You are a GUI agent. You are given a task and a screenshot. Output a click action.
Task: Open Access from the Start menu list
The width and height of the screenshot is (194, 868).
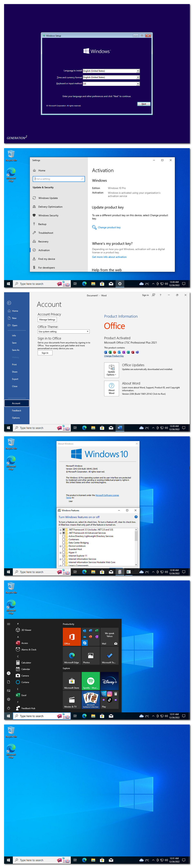tap(22, 643)
